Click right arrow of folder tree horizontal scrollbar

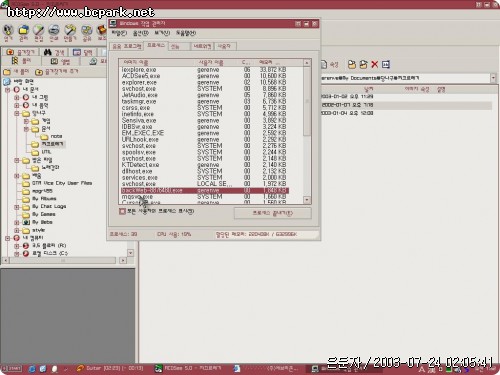(x=123, y=260)
